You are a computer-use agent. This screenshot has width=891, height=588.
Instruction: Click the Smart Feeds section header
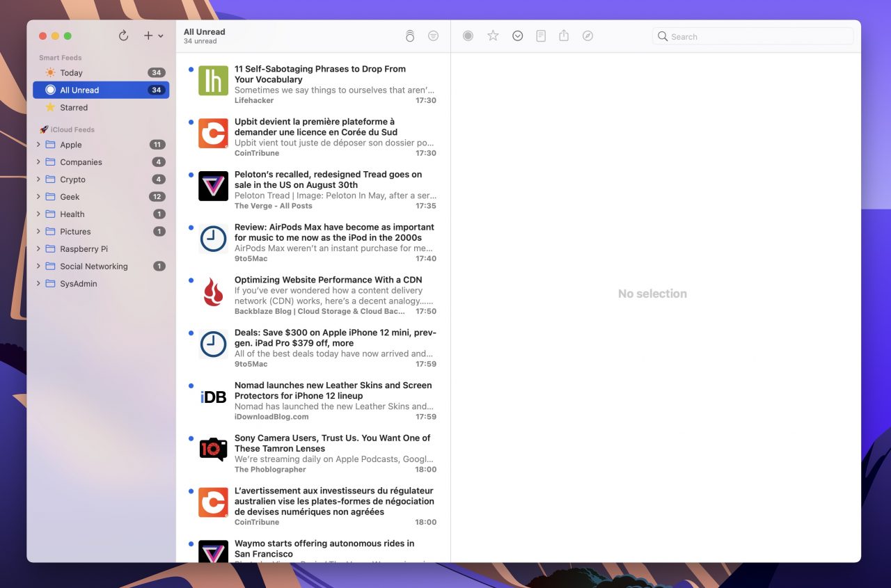tap(61, 58)
